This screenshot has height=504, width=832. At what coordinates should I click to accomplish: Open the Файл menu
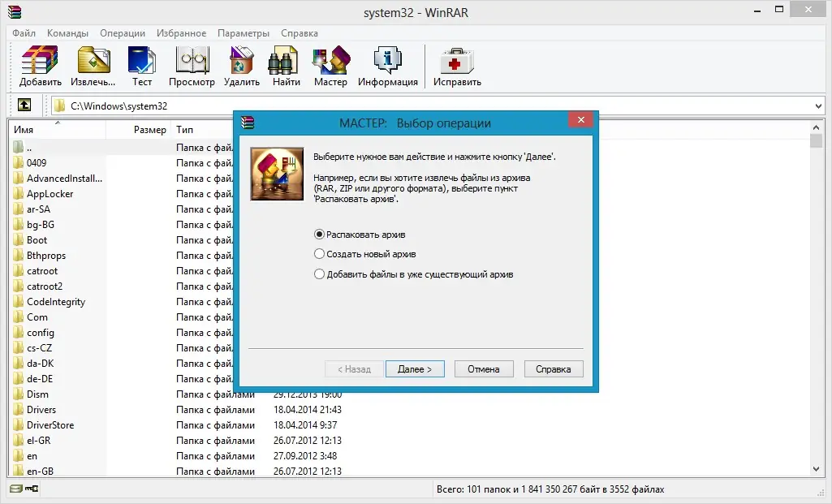[x=24, y=33]
